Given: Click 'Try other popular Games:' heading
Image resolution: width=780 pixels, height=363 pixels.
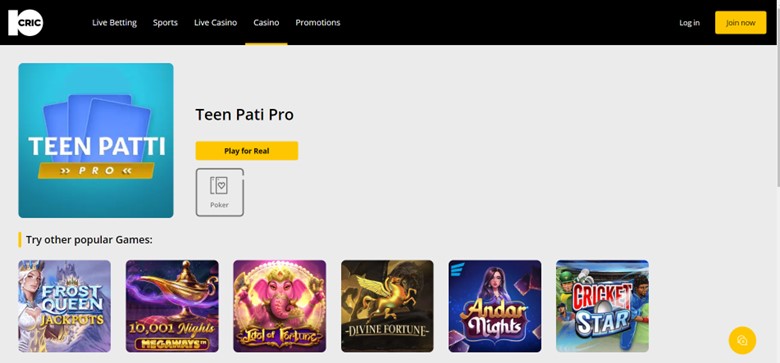Looking at the screenshot, I should pos(89,240).
